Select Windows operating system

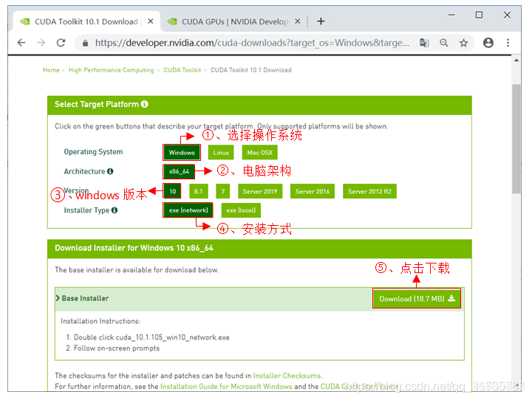(x=182, y=153)
